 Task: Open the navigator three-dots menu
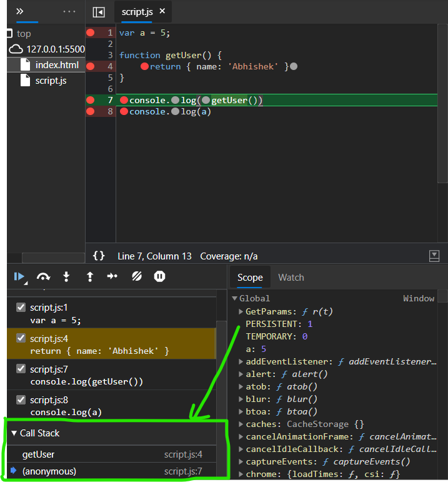[69, 11]
